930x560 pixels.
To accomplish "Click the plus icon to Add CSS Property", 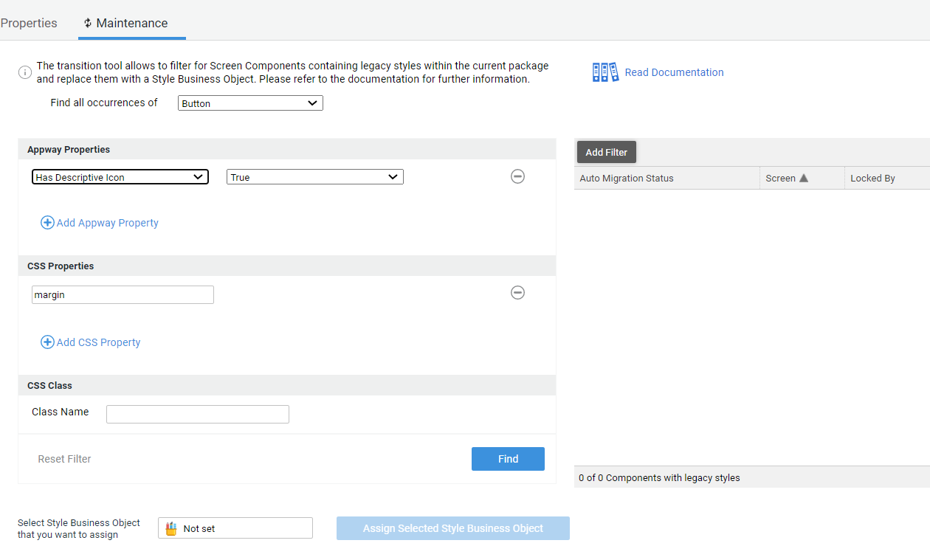I will tap(47, 342).
